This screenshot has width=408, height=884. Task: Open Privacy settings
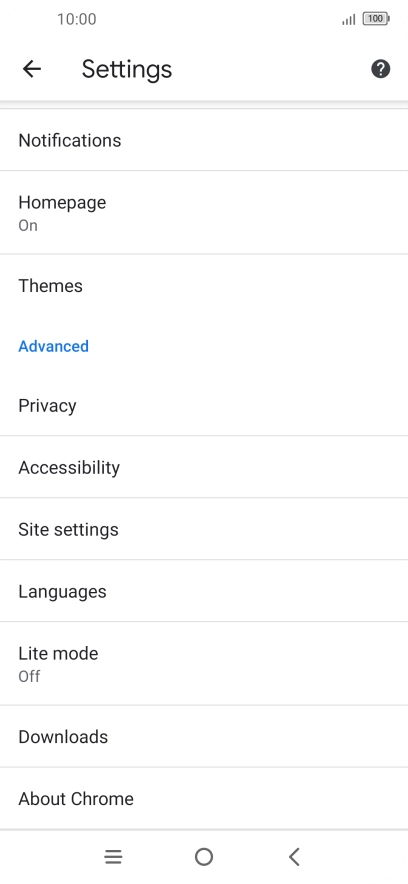(204, 405)
